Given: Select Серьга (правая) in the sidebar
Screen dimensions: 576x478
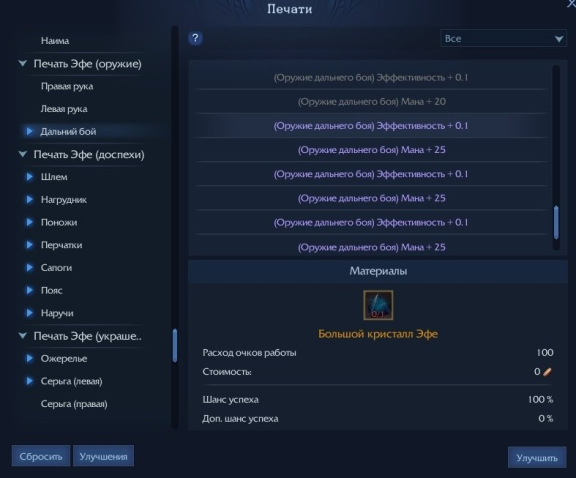Looking at the screenshot, I should point(74,404).
